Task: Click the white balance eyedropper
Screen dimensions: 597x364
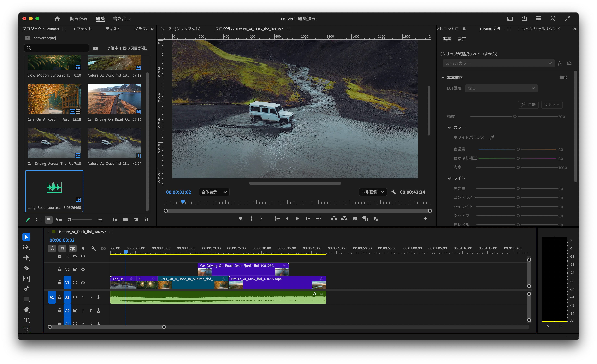Action: [x=492, y=138]
